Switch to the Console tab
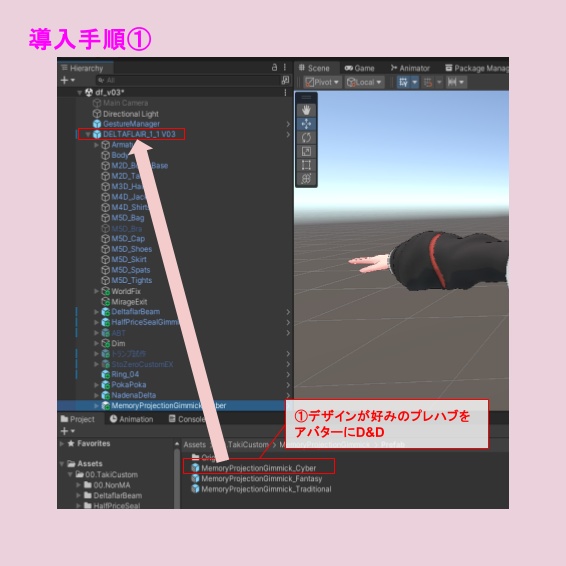Screen dimensions: 566x566 point(187,419)
